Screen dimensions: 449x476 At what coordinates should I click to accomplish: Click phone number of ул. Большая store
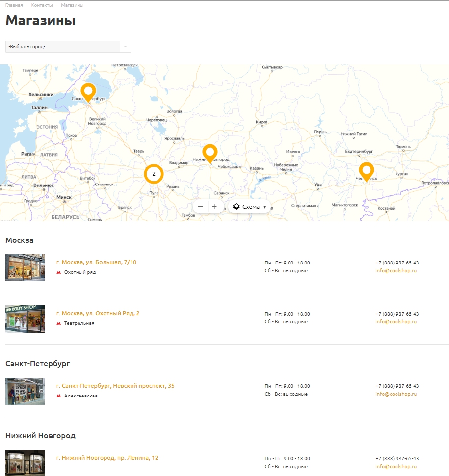[397, 263]
